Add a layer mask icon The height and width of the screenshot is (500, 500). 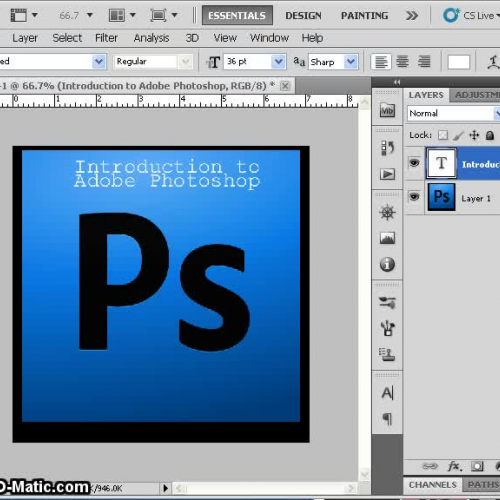pos(477,466)
